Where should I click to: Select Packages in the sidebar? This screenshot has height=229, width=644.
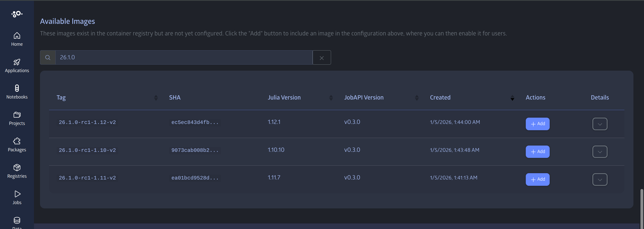[17, 145]
